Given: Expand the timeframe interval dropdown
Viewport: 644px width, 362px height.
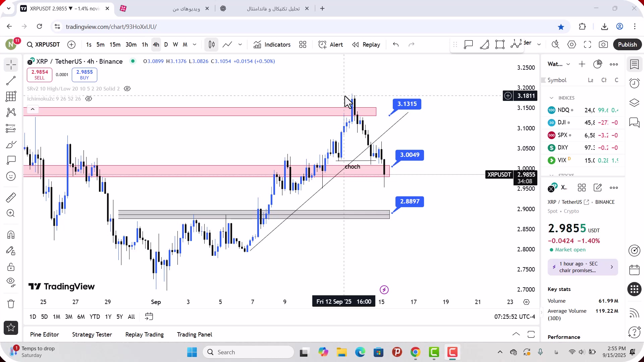Looking at the screenshot, I should pos(195,45).
